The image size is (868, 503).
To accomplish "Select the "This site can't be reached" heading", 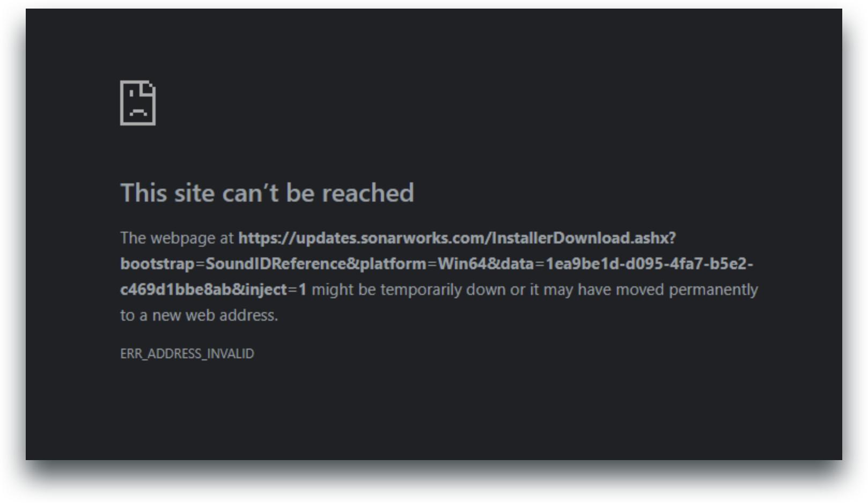I will 267,193.
